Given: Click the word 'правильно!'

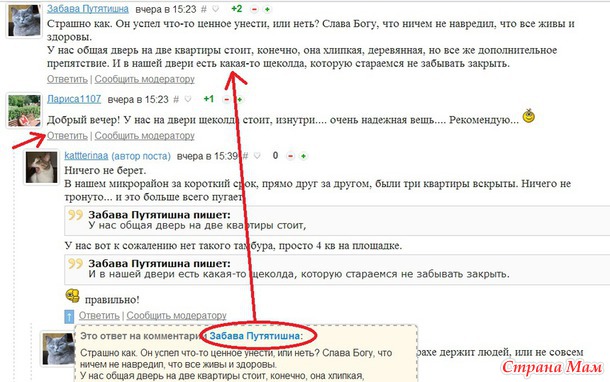Looking at the screenshot, I should click(x=112, y=300).
